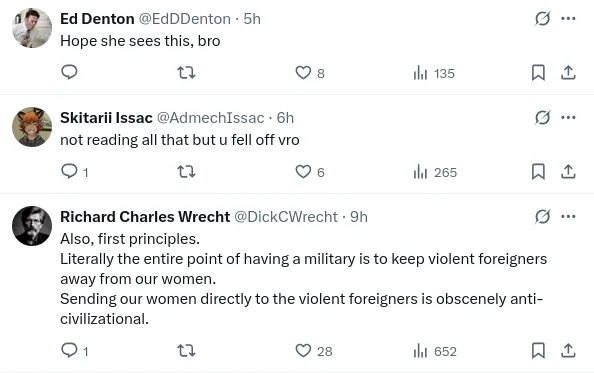This screenshot has width=594, height=373.
Task: Open more menu on Richard Charles Wrecht's tweet
Action: click(568, 217)
